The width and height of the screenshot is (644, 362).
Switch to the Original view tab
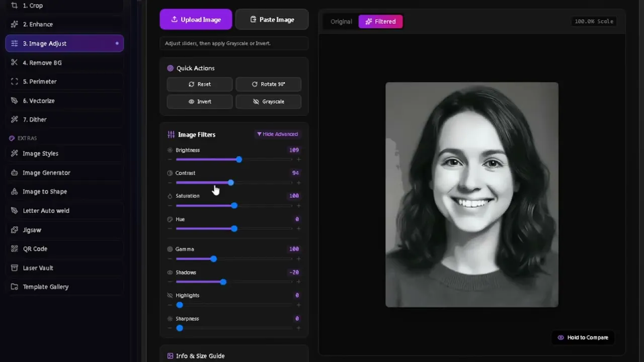pos(341,22)
